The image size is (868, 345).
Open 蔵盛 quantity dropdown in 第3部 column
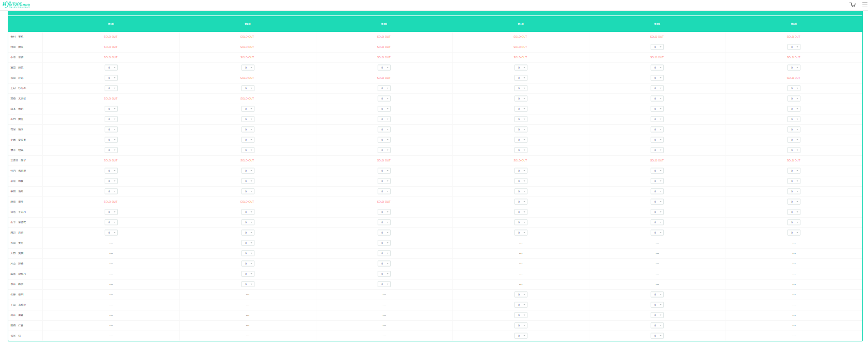(384, 274)
